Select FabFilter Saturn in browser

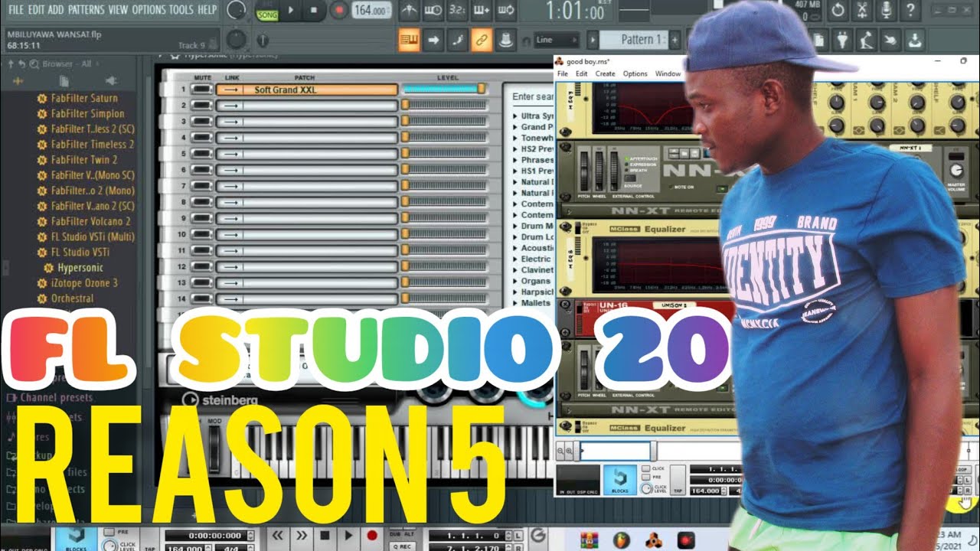83,98
